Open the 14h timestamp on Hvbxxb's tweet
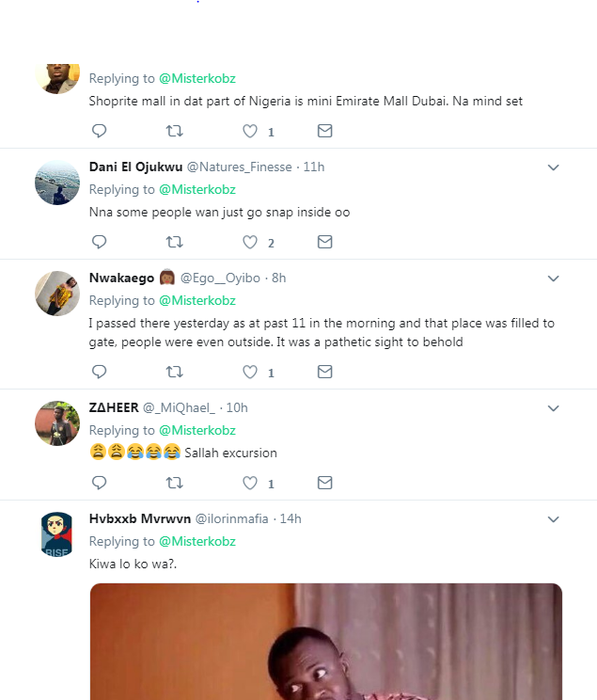The height and width of the screenshot is (700, 597). tap(291, 518)
